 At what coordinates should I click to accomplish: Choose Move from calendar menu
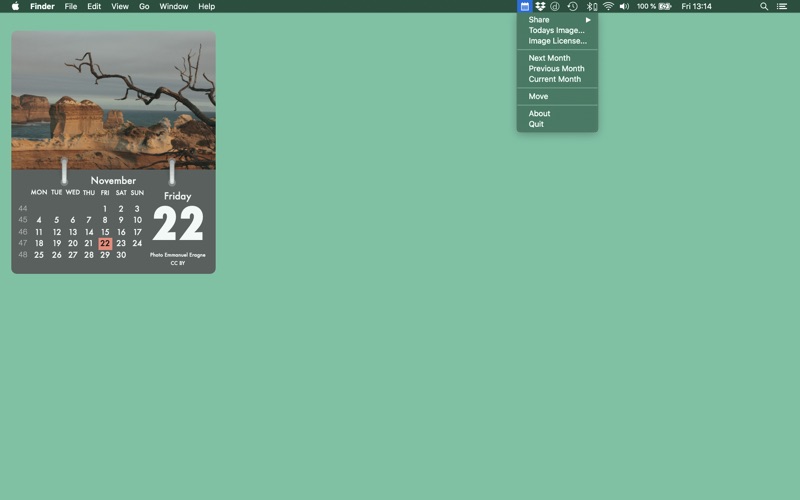pos(558,96)
